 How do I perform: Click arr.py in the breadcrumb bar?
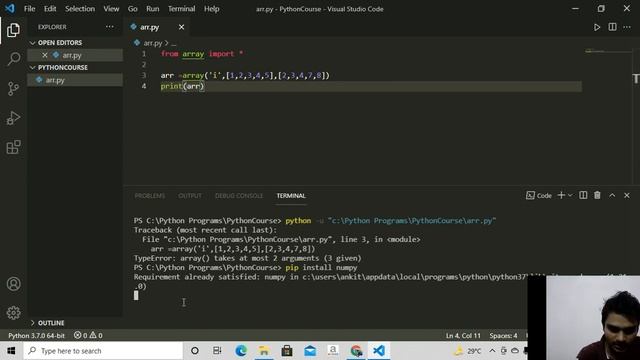pos(153,43)
